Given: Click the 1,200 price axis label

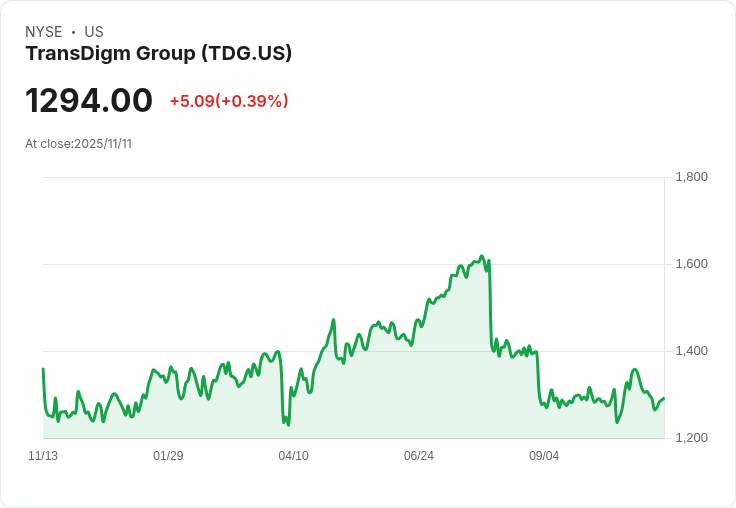Looking at the screenshot, I should click(x=691, y=438).
